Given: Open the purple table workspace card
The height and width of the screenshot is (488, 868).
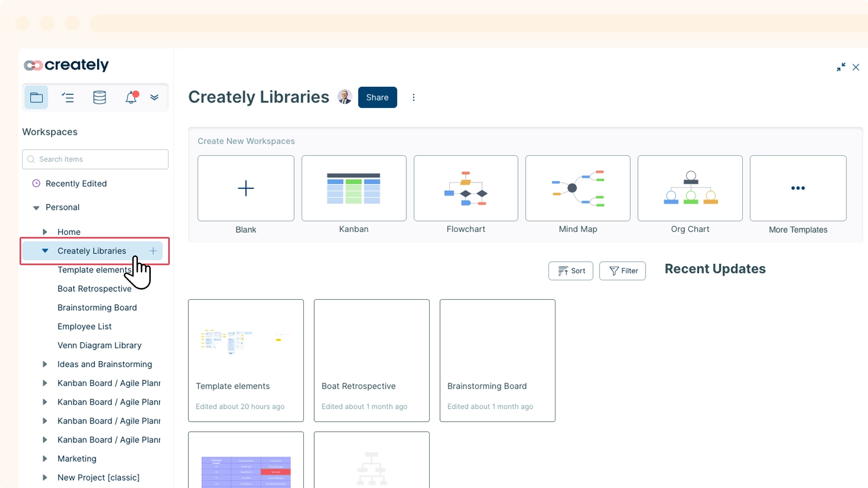Looking at the screenshot, I should coord(246,460).
